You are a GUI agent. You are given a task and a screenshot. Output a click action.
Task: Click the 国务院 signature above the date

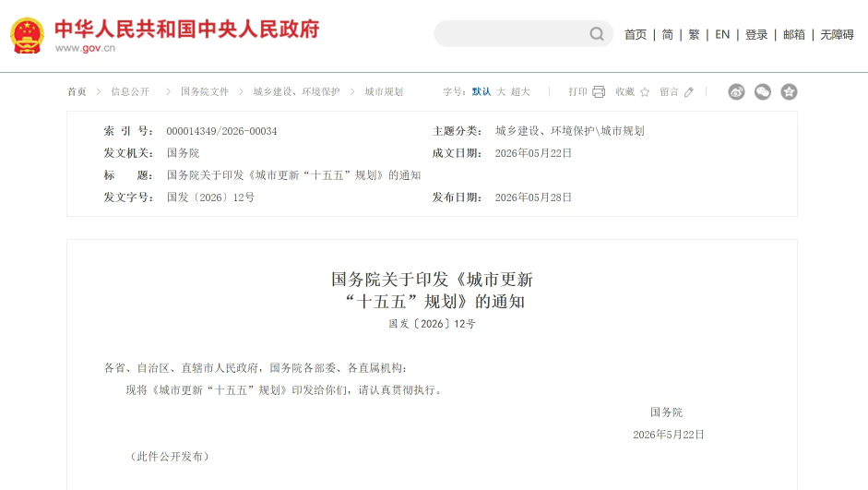pos(667,412)
